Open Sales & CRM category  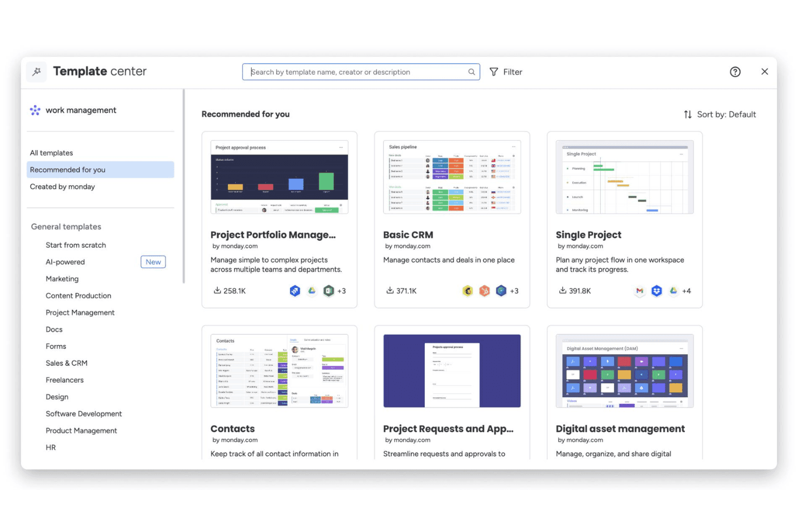click(66, 363)
